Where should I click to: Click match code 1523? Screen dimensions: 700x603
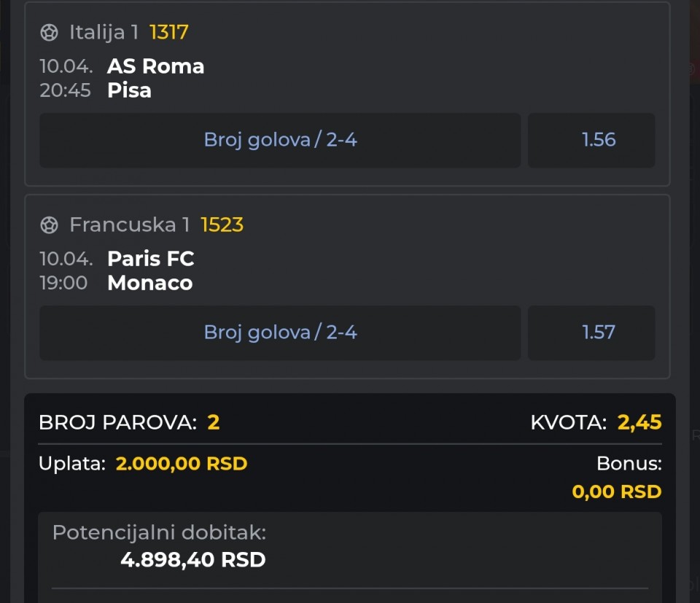click(222, 225)
